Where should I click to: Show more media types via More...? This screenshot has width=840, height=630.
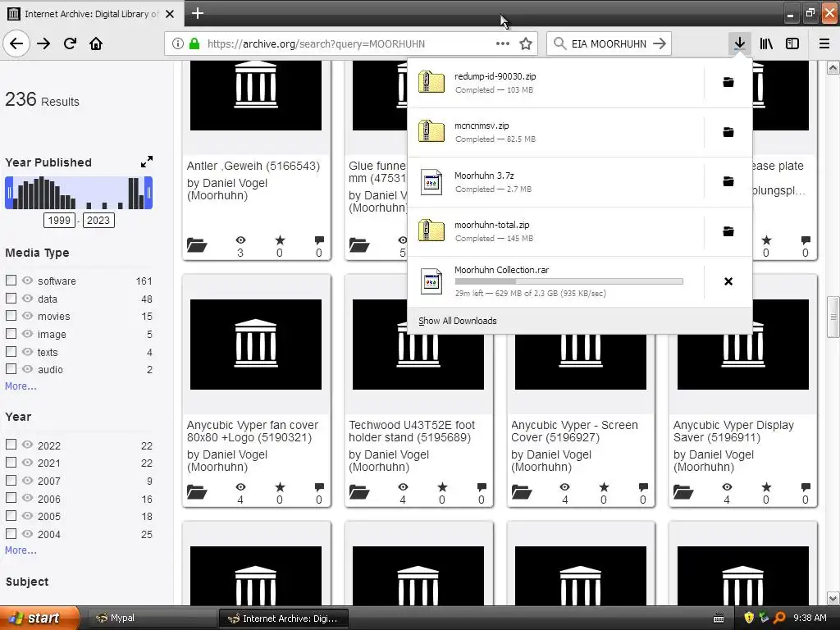[21, 386]
